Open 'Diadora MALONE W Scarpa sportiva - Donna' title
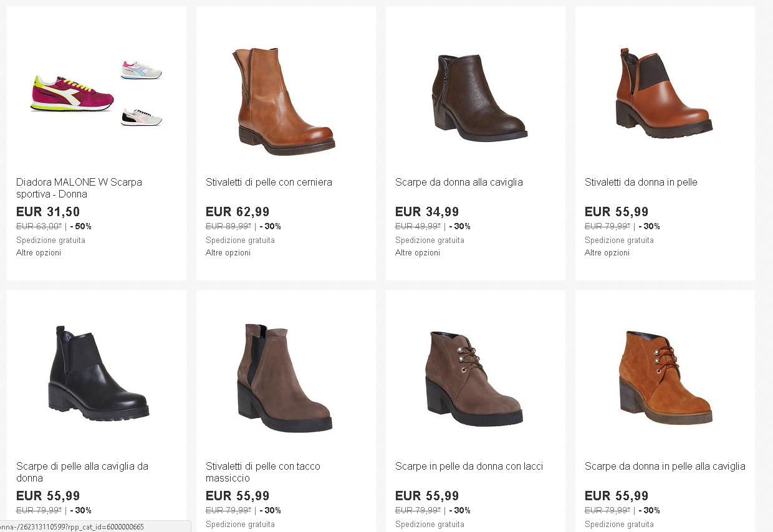The image size is (773, 532). pos(79,188)
